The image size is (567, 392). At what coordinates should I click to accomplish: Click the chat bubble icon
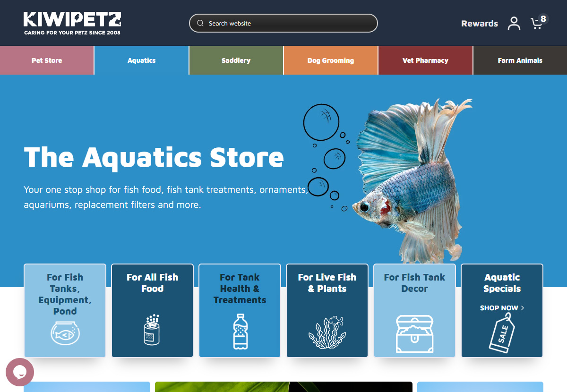tap(20, 372)
